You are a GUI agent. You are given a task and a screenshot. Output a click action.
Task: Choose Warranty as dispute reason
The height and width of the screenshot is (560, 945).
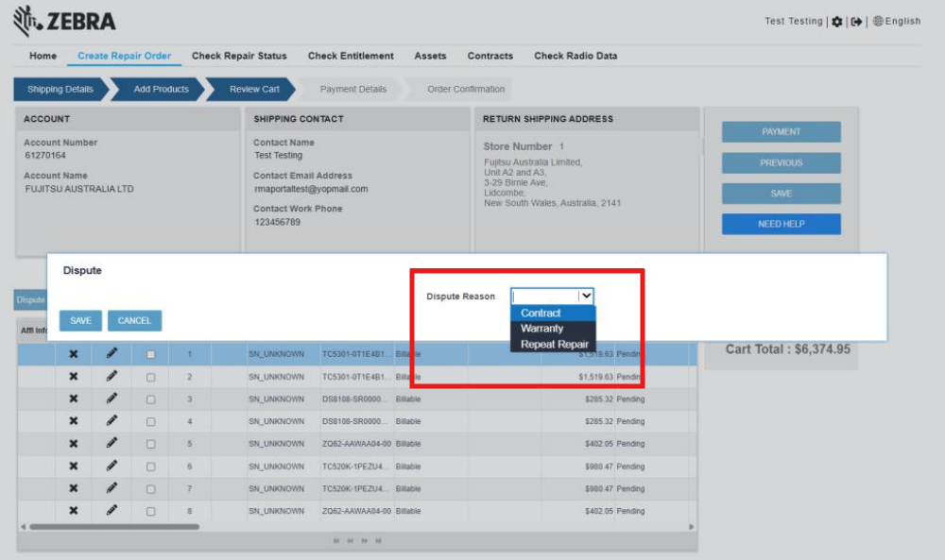click(553, 329)
